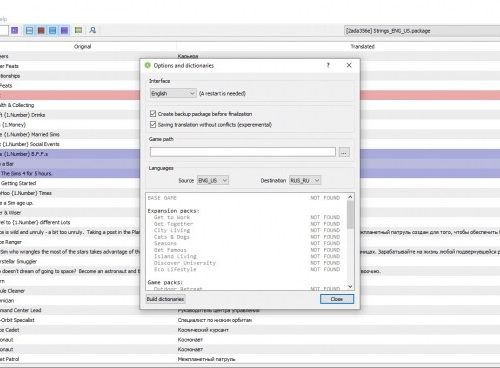Viewport: 500px width, 368px height.
Task: Toggle the light blue filter icon in the toolbar
Action: coord(53,30)
